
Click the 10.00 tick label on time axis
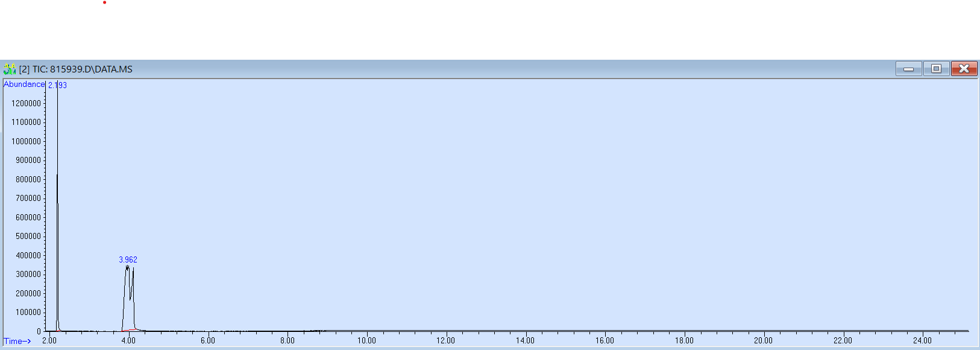(x=366, y=340)
